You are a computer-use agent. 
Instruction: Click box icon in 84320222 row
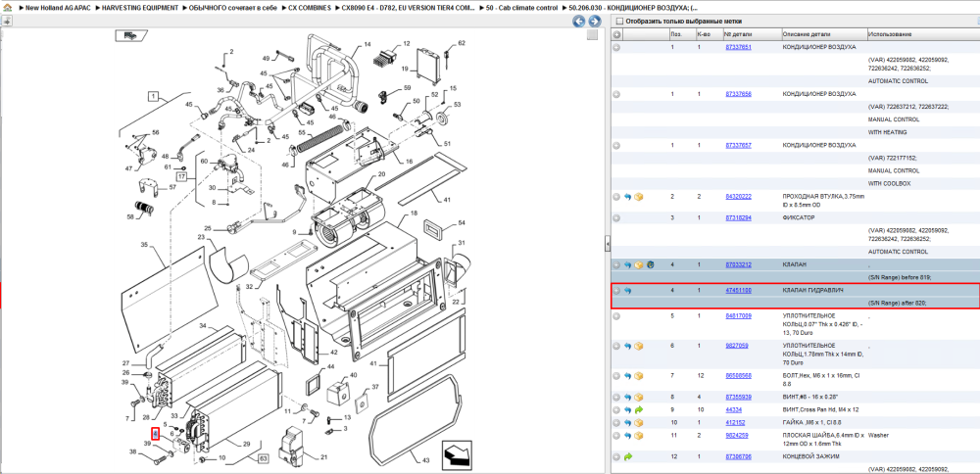[639, 197]
